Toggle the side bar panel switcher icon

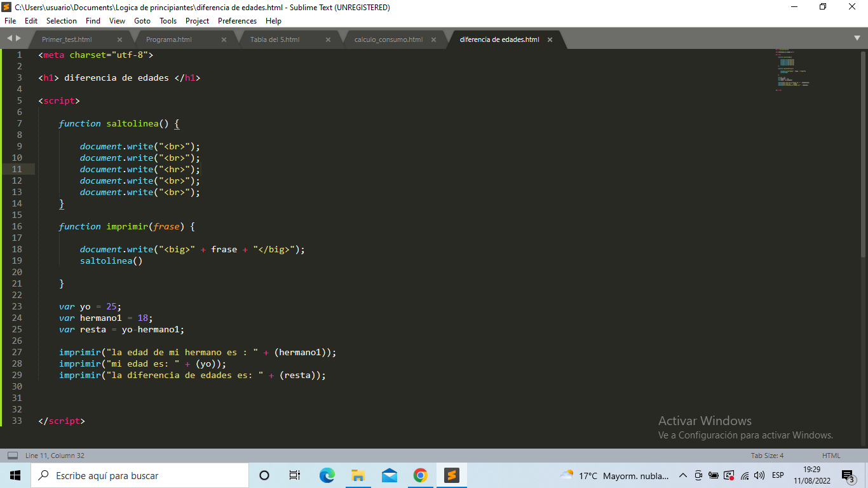(12, 456)
